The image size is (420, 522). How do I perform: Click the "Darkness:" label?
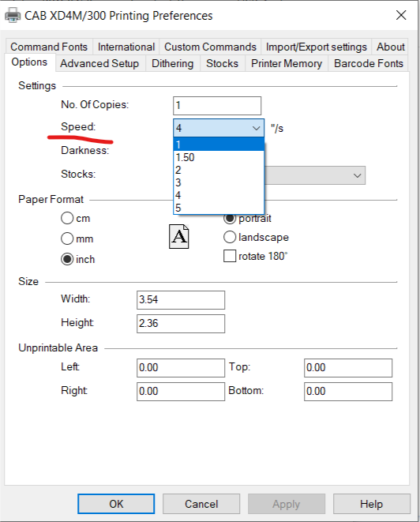point(84,151)
